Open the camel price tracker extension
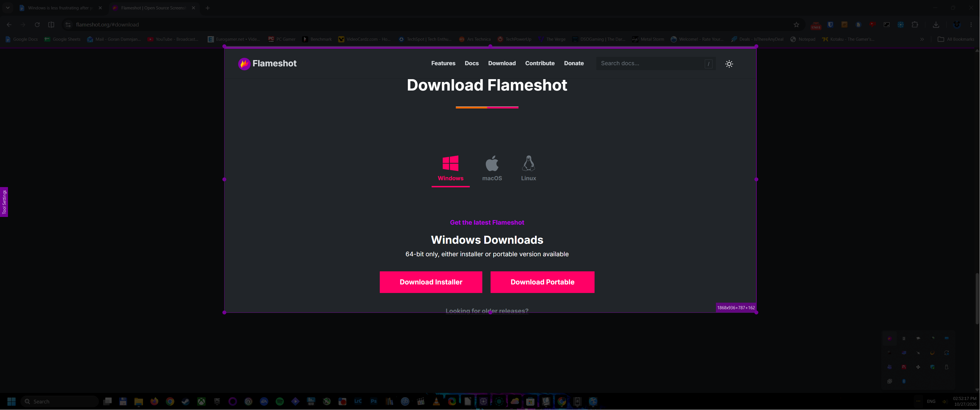980x410 pixels. [844, 25]
